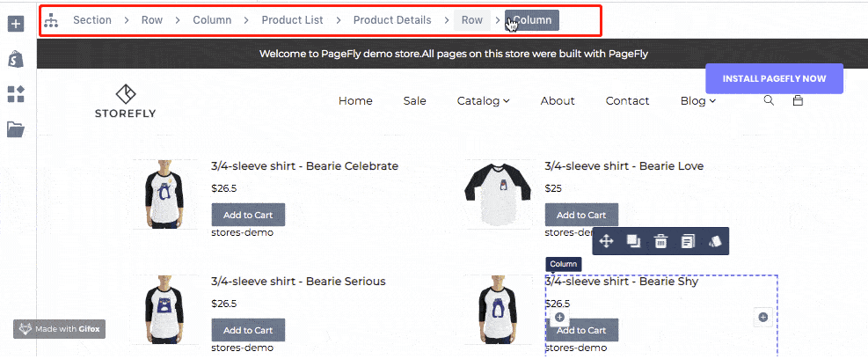This screenshot has width=868, height=359.
Task: Click the Bearie Love shirt thumbnail
Action: [x=498, y=194]
